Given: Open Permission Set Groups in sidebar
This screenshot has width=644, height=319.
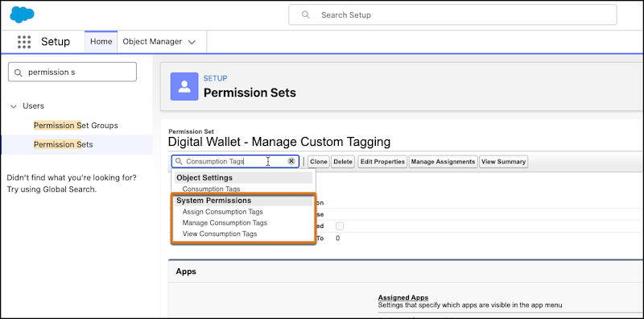Looking at the screenshot, I should (76, 126).
